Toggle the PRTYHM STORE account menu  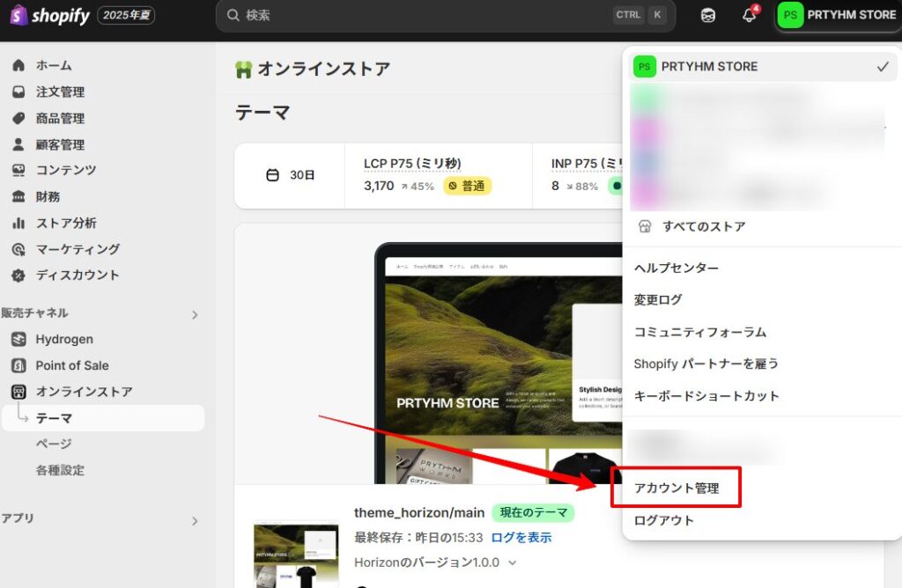[837, 15]
